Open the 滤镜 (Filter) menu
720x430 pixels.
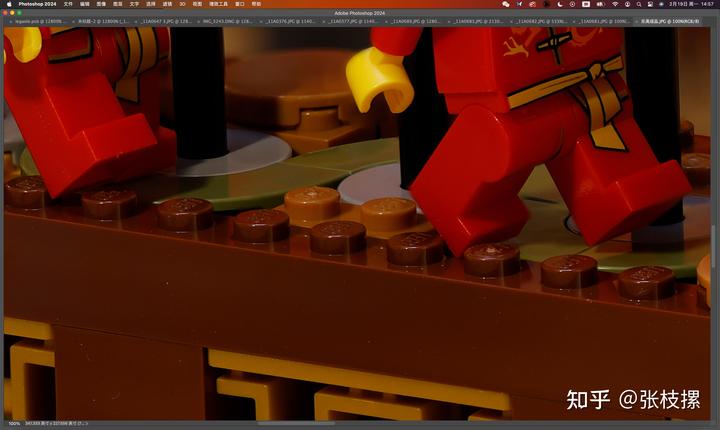(167, 4)
